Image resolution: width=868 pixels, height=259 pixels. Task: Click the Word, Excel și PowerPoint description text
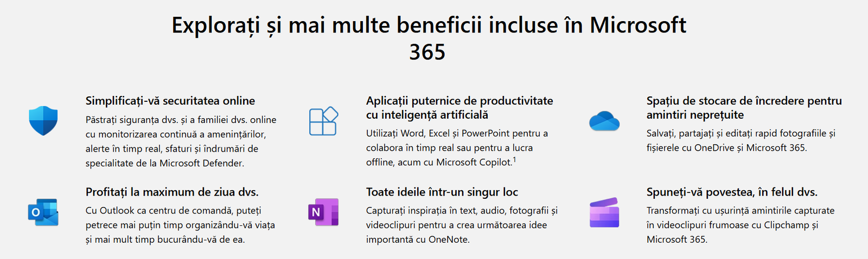coord(457,147)
